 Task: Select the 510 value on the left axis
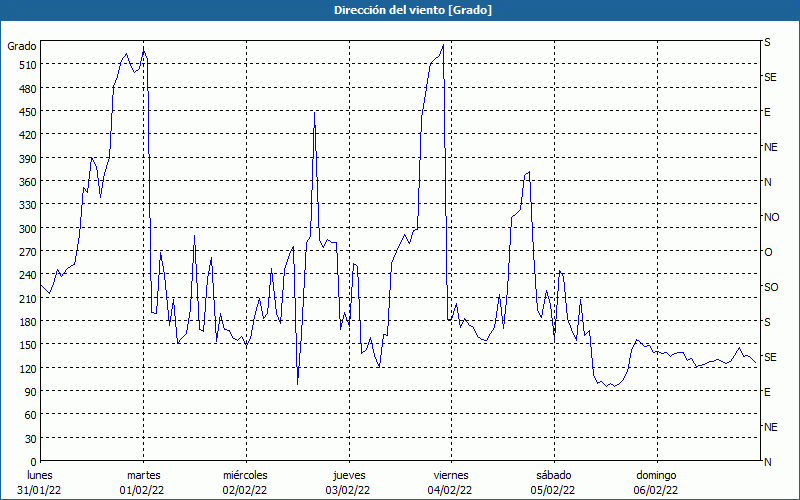tap(29, 65)
